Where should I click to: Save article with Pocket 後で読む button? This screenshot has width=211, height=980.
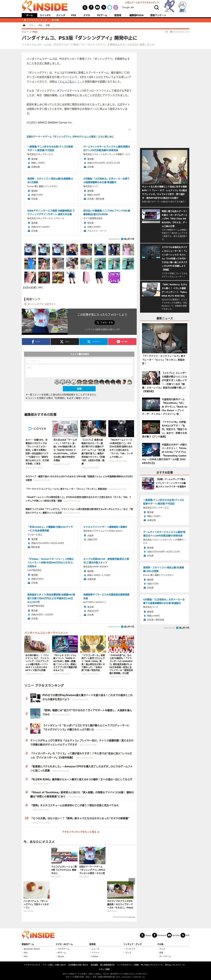(x=122, y=342)
